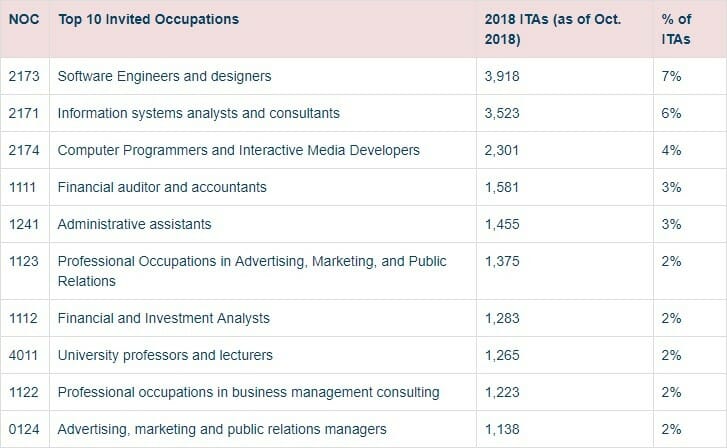
Task: Click the NOC column header
Action: [23, 19]
